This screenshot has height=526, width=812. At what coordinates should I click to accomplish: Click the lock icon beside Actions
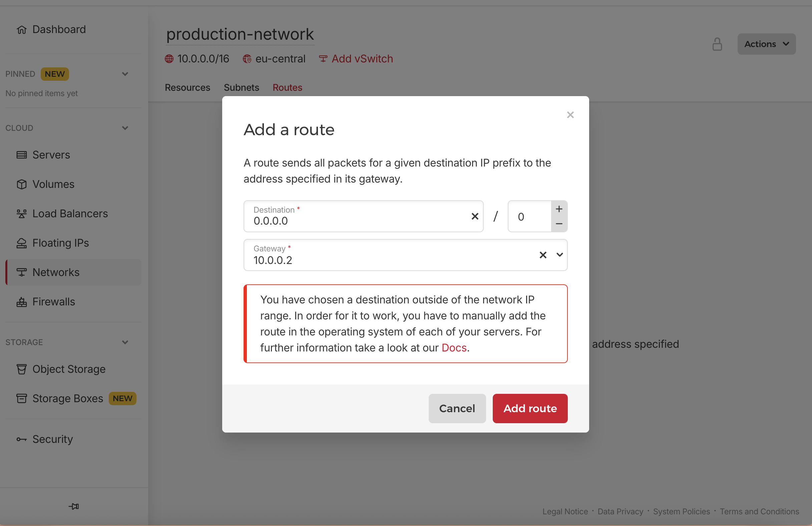point(717,44)
